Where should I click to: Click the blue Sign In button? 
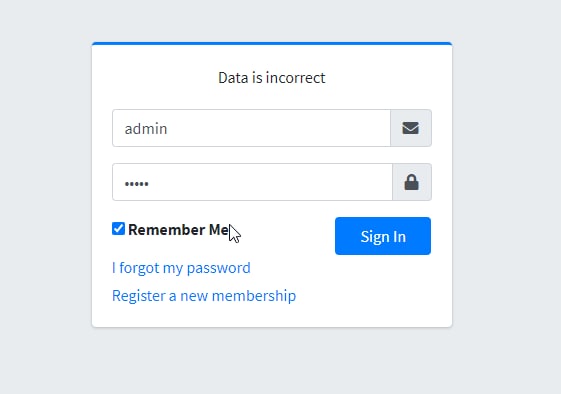[x=383, y=236]
